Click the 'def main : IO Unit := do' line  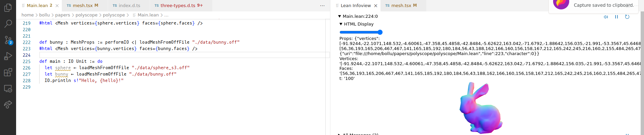(x=71, y=61)
